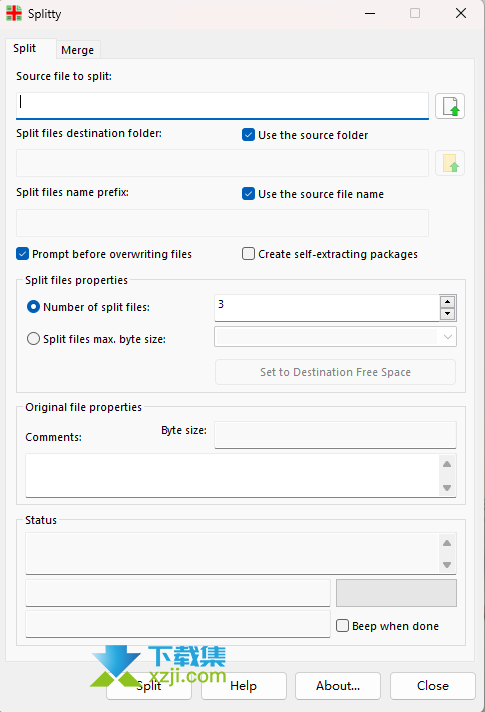
Task: Click Comments box scroll down arrow
Action: (447, 488)
